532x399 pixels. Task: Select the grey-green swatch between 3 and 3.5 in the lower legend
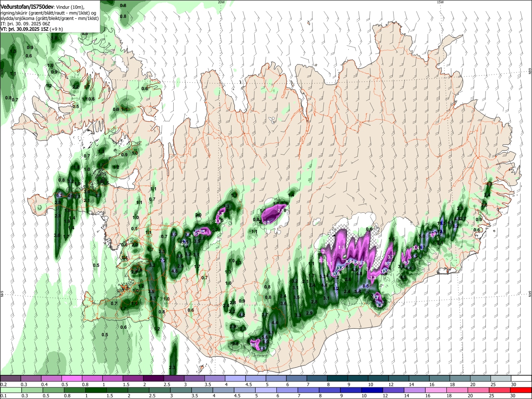point(180,390)
